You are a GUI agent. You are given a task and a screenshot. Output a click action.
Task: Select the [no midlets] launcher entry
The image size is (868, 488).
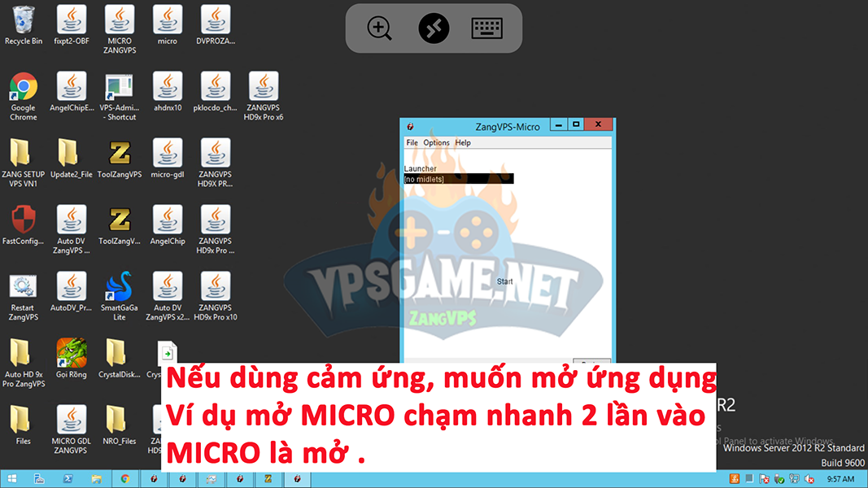pyautogui.click(x=458, y=179)
